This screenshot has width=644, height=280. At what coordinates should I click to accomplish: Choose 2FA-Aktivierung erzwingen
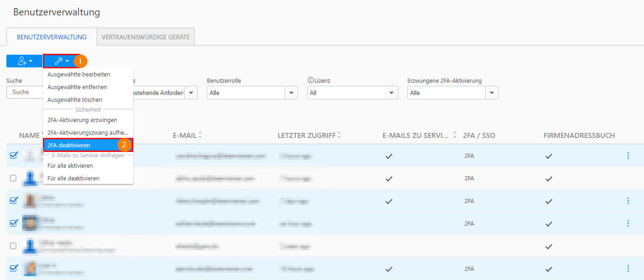pos(82,120)
